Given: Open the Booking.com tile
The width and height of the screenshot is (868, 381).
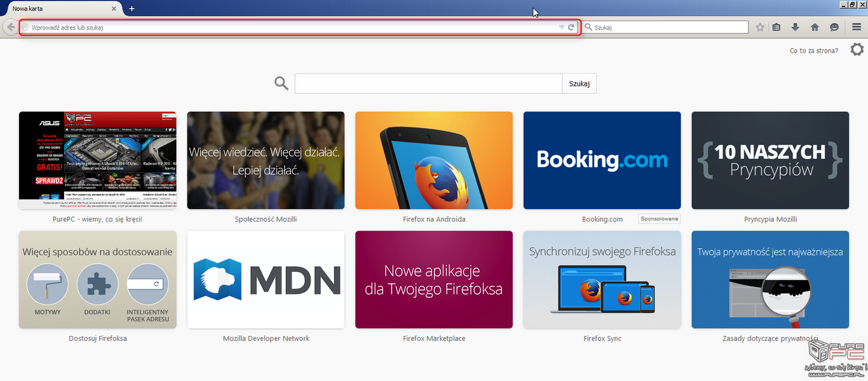Looking at the screenshot, I should tap(602, 161).
